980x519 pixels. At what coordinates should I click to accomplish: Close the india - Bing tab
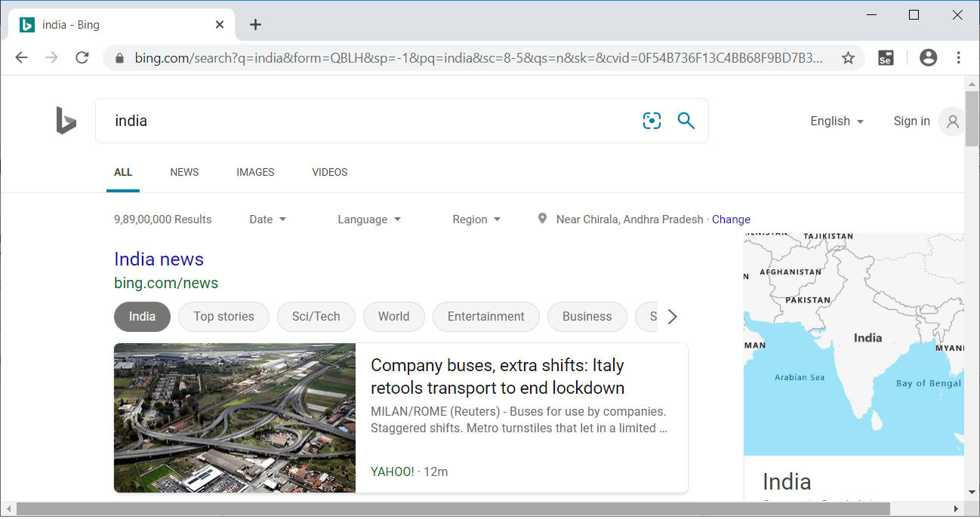click(220, 24)
